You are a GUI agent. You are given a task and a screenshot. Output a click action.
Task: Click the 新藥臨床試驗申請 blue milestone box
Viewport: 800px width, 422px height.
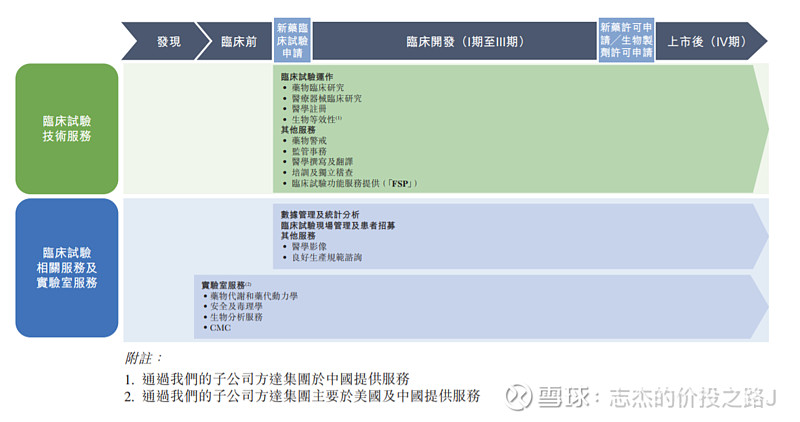(x=291, y=41)
